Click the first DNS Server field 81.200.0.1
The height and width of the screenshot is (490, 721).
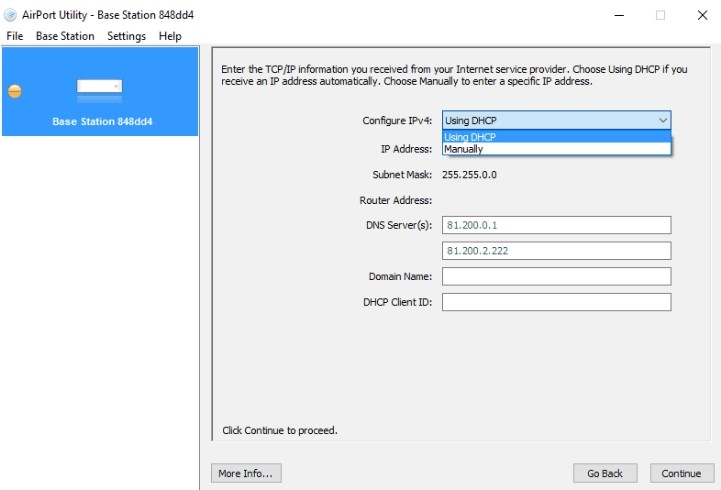click(556, 225)
